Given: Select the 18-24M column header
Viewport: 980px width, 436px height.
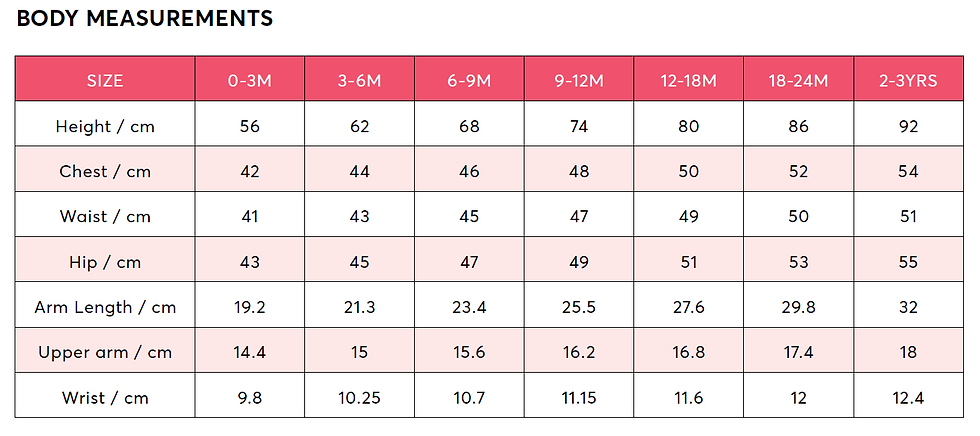Looking at the screenshot, I should 799,79.
